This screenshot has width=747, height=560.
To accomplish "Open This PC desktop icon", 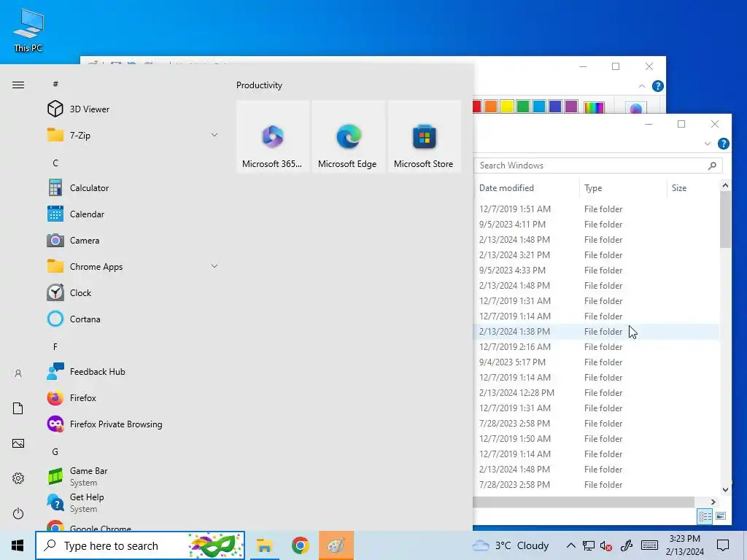I will click(28, 30).
